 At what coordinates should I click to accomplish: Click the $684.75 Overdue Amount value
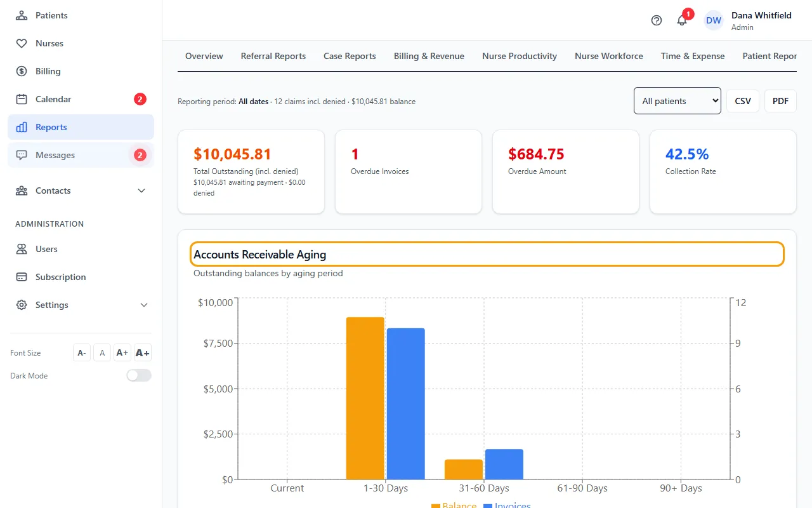click(536, 154)
